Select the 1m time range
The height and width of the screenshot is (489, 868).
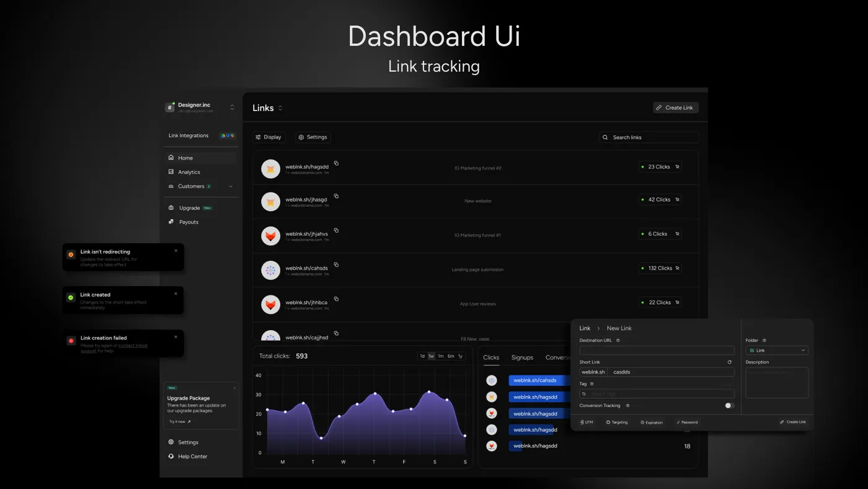pos(440,356)
